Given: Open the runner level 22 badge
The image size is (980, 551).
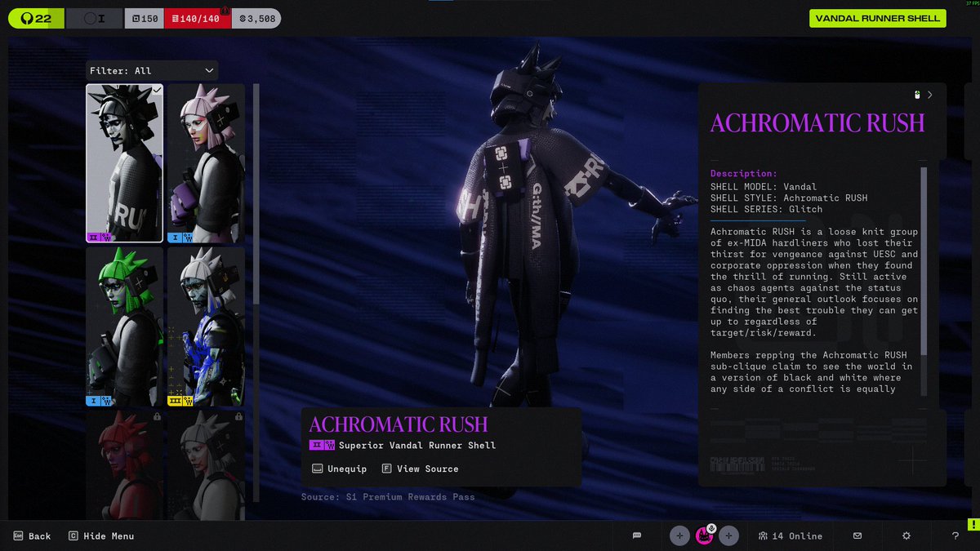Looking at the screenshot, I should tap(36, 18).
